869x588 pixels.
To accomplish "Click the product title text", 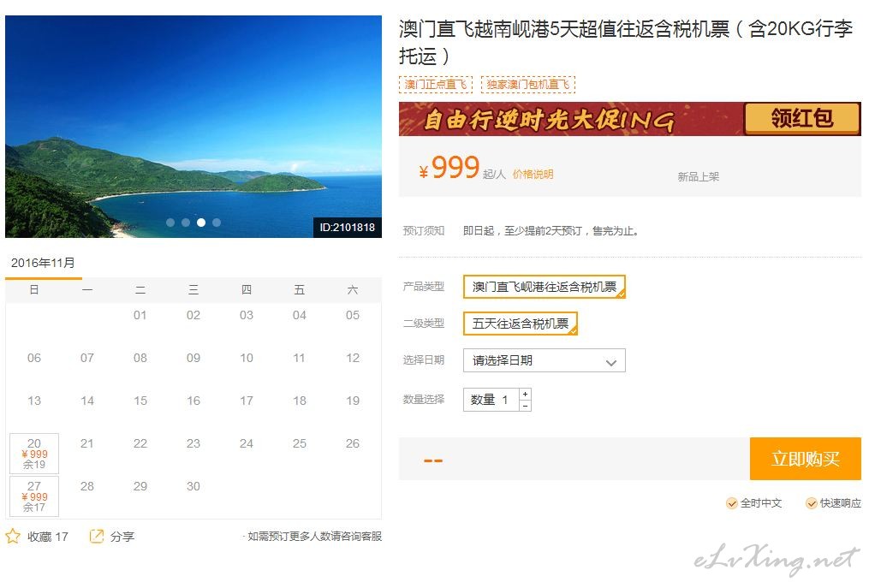I will pos(626,42).
